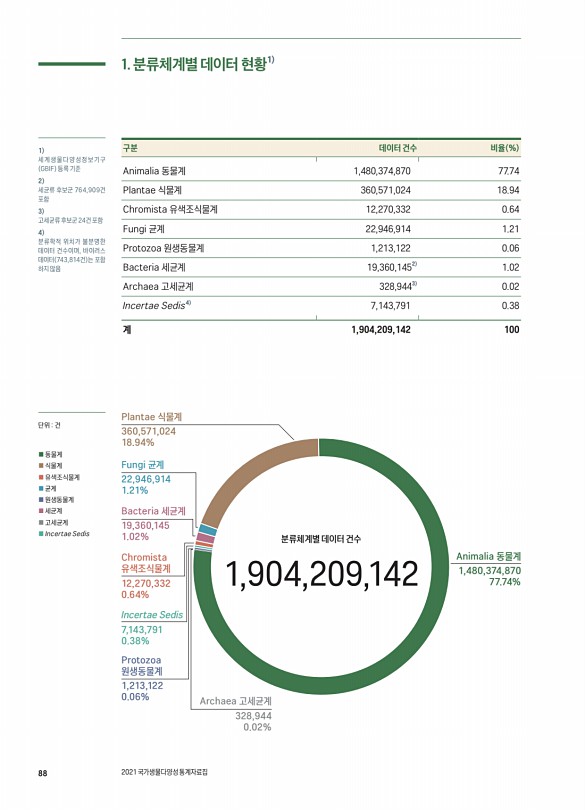Screen dimensions: 585x810
Task: Click the teal Incertae Sedis legend swatch
Action: tap(41, 534)
